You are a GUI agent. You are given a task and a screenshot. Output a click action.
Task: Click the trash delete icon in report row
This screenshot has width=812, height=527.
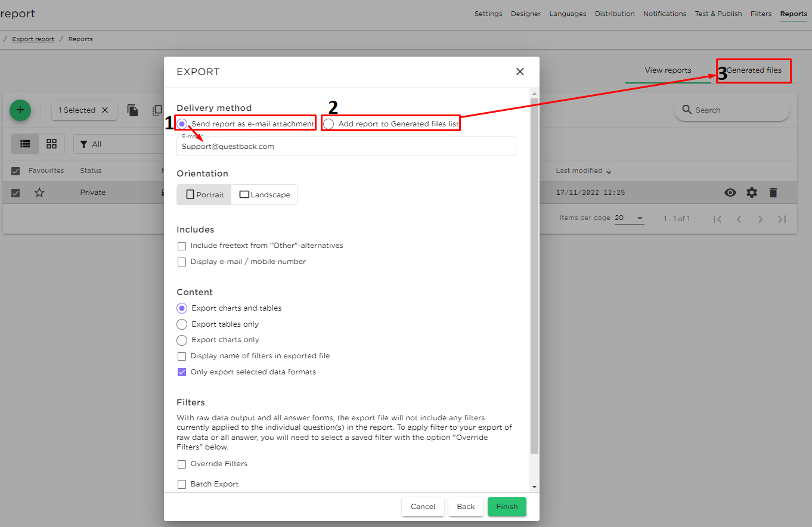click(x=773, y=193)
